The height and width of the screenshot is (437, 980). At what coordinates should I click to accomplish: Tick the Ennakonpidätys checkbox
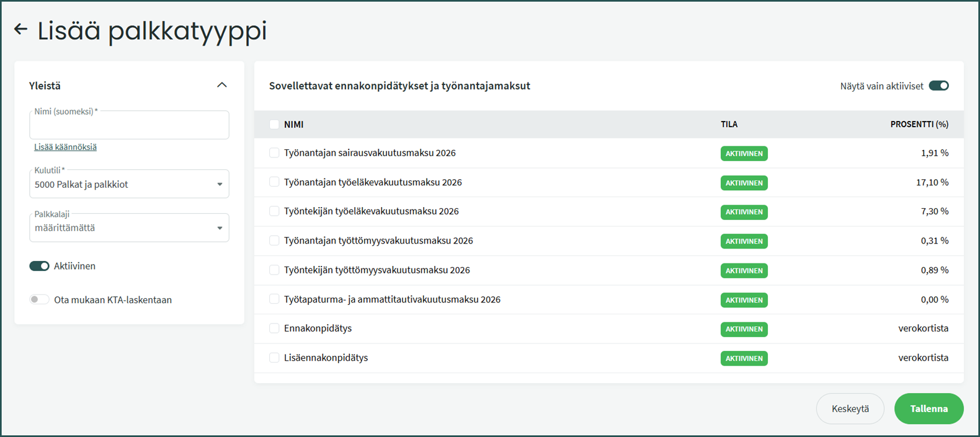point(274,328)
